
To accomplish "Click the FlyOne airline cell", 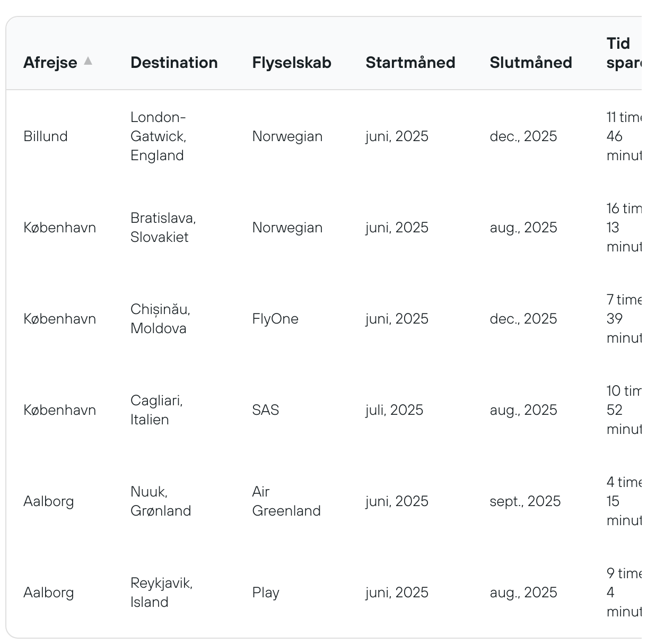I will (x=275, y=319).
